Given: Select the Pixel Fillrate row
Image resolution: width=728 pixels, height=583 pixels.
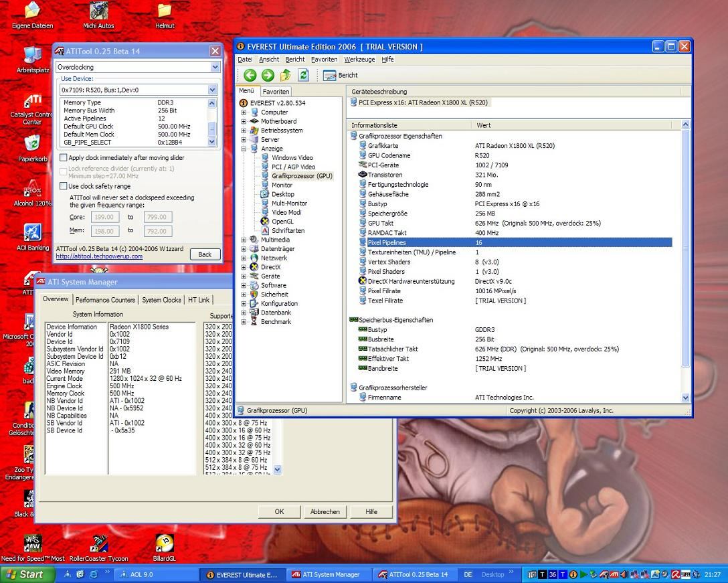Looking at the screenshot, I should tap(515, 291).
